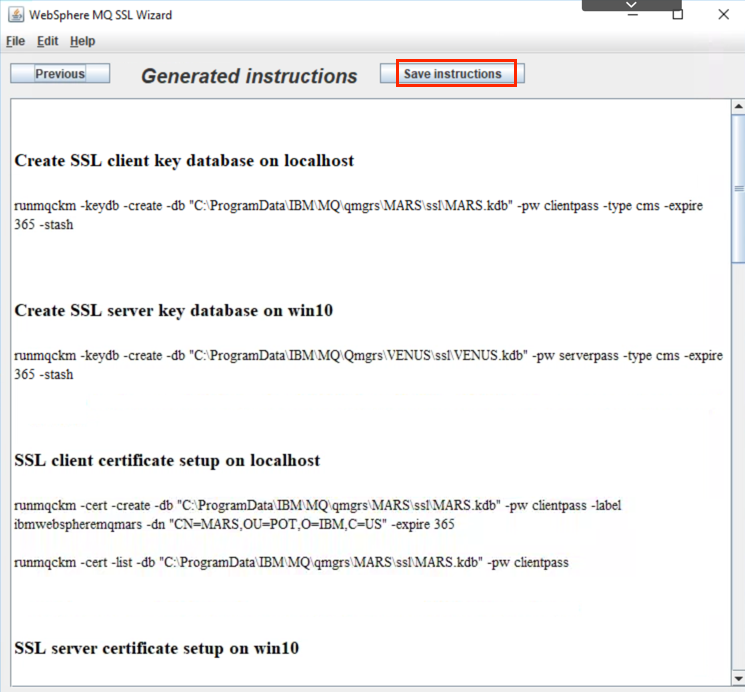The width and height of the screenshot is (745, 692).
Task: Click the scrollbar down arrow
Action: point(738,678)
